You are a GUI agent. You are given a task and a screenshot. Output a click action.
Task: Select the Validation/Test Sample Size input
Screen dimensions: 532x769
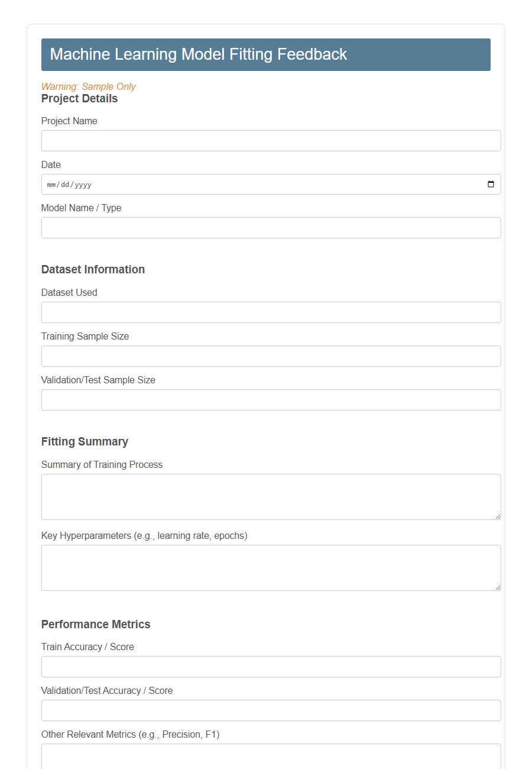(271, 399)
